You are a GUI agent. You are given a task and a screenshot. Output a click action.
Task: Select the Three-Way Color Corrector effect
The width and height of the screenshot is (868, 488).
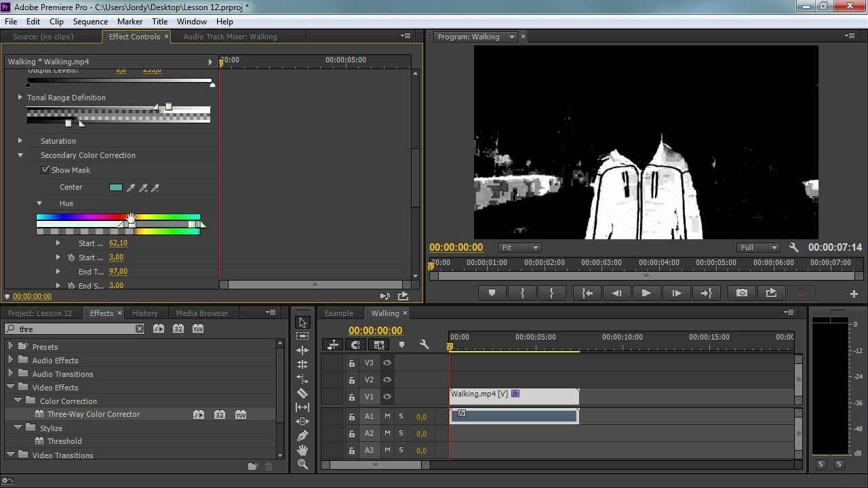(94, 414)
